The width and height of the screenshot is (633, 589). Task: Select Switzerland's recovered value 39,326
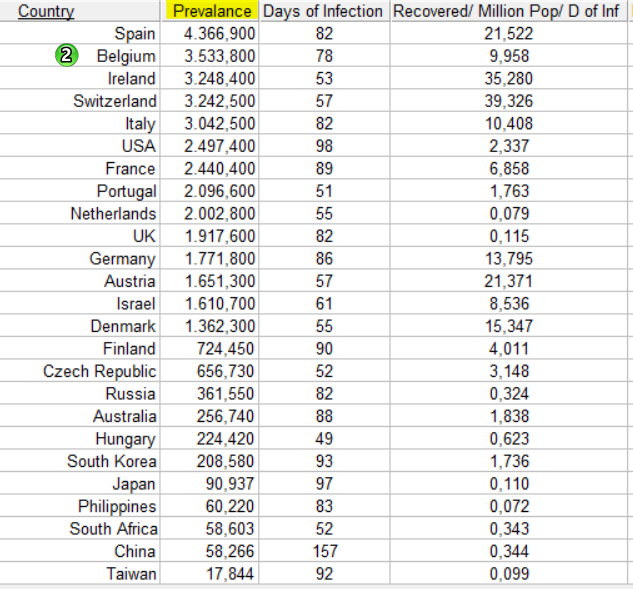[509, 101]
